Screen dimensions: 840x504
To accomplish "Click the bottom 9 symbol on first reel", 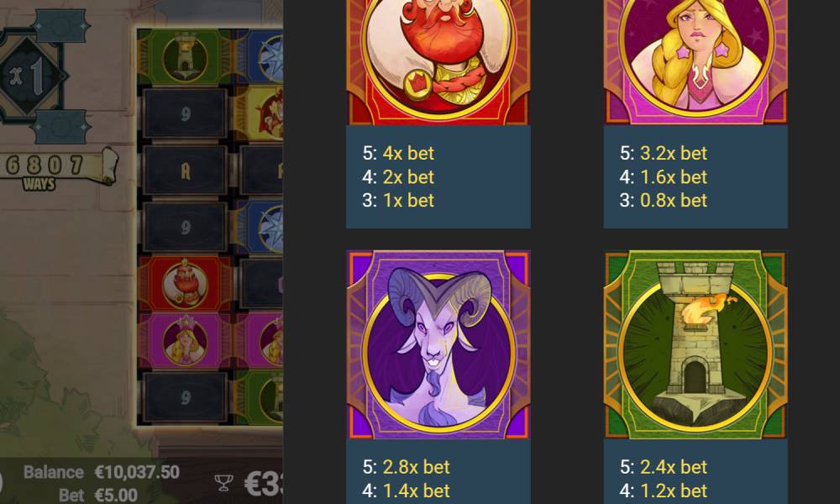I will point(186,397).
